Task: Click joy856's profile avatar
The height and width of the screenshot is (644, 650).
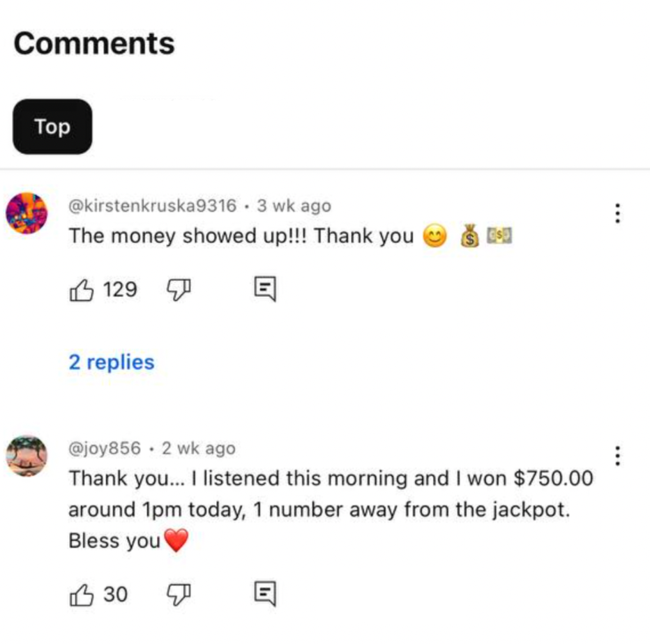Action: tap(27, 457)
